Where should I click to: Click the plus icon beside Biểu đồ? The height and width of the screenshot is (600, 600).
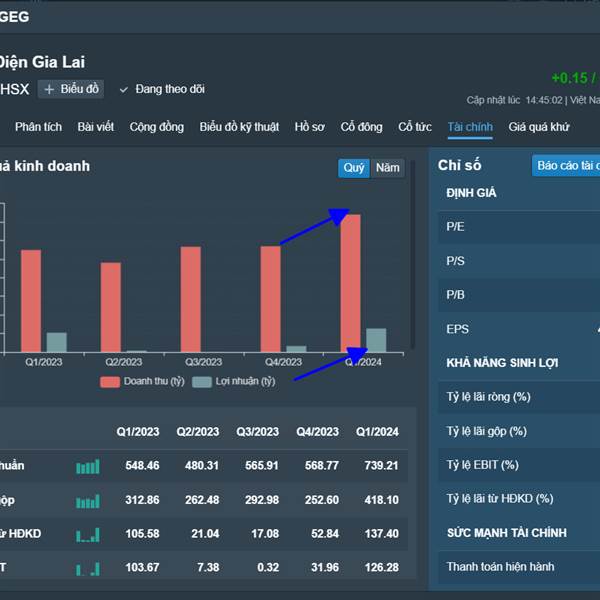tap(49, 90)
